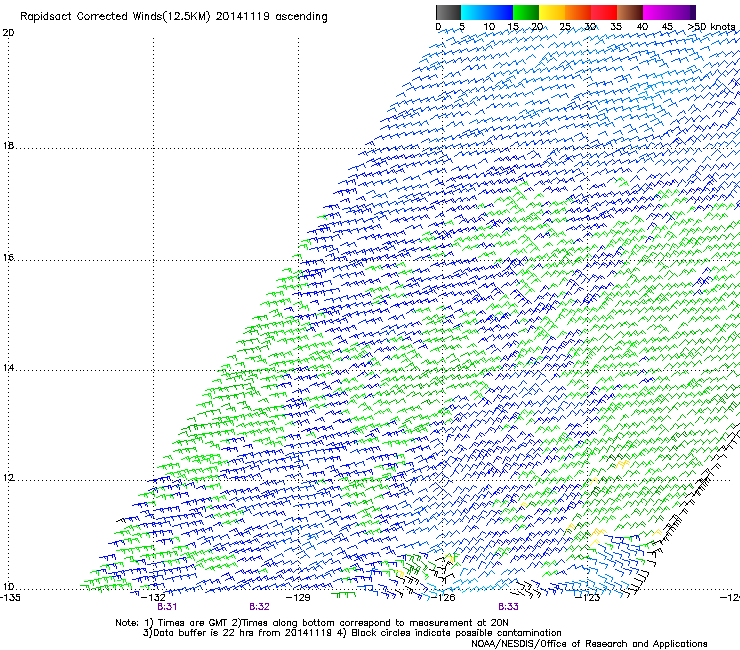The width and height of the screenshot is (740, 650).
Task: Click the blue 10-15 knots legend segment
Action: pos(500,12)
